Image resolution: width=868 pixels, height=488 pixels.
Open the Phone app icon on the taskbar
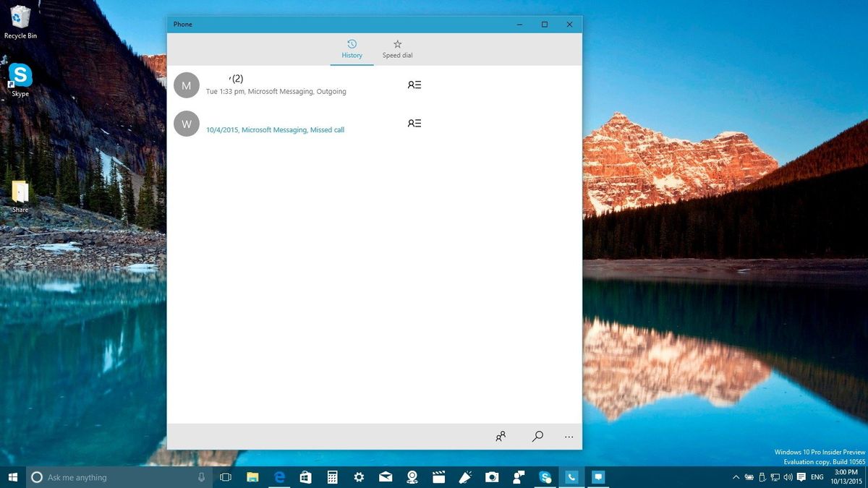[x=571, y=477]
